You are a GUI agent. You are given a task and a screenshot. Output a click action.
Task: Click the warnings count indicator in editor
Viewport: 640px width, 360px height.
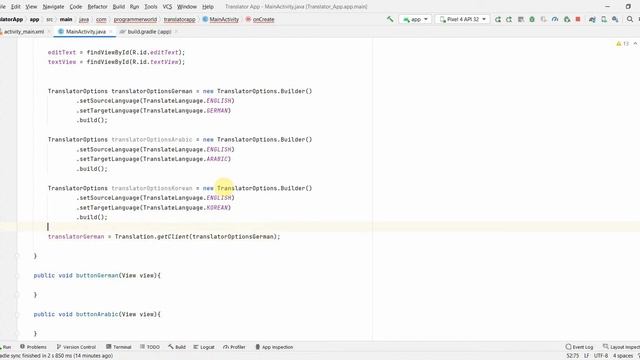tap(622, 44)
